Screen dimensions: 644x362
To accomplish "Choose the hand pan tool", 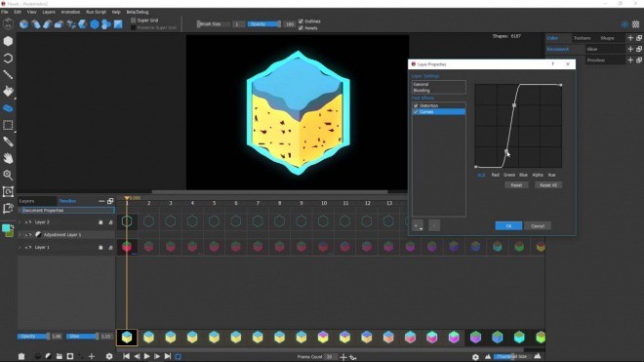I will [x=8, y=158].
